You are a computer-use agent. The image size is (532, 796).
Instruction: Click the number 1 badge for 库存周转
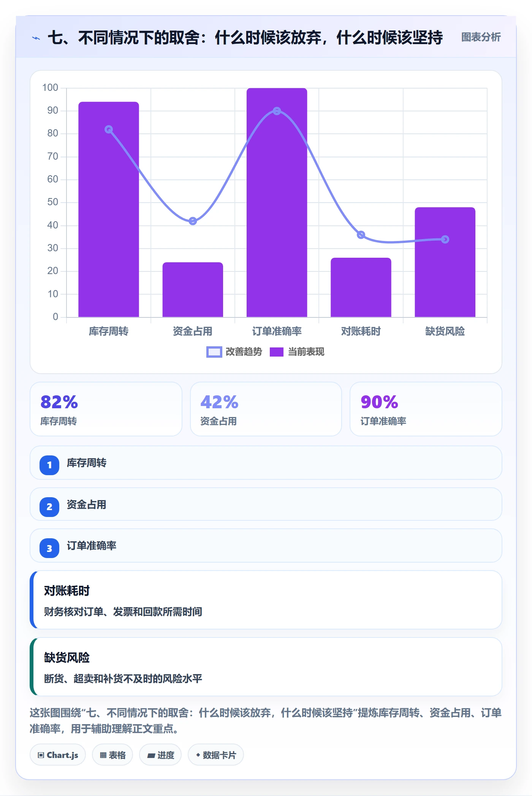coord(49,465)
